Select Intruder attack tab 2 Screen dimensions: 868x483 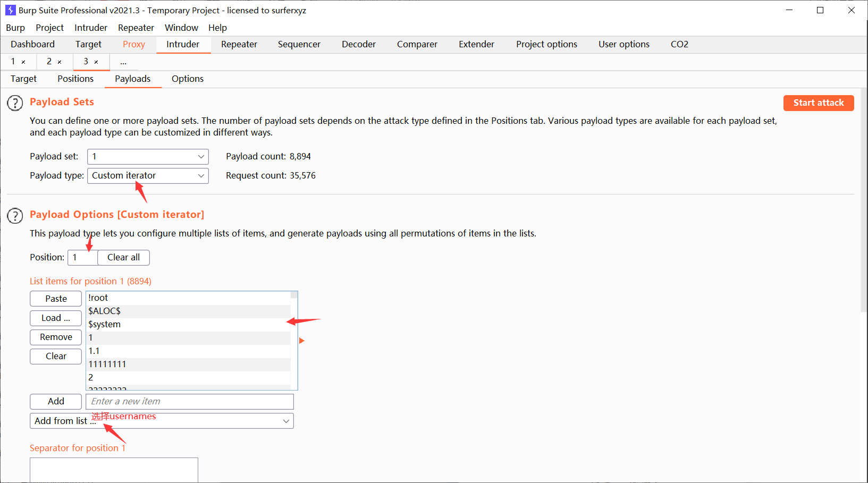tap(49, 62)
